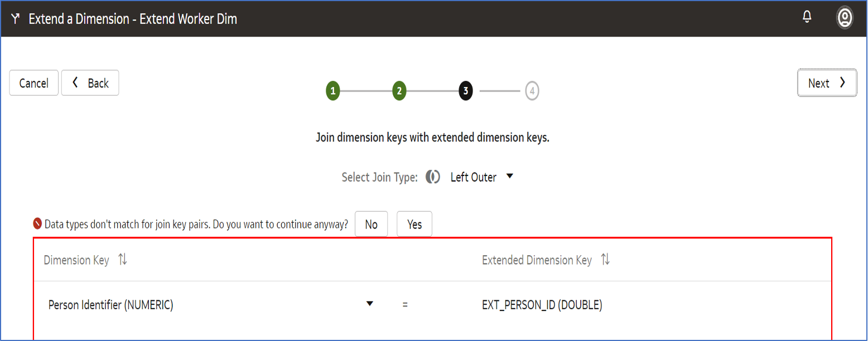Viewport: 868px width, 341px height.
Task: Select the Left Outer join type text
Action: coord(473,177)
